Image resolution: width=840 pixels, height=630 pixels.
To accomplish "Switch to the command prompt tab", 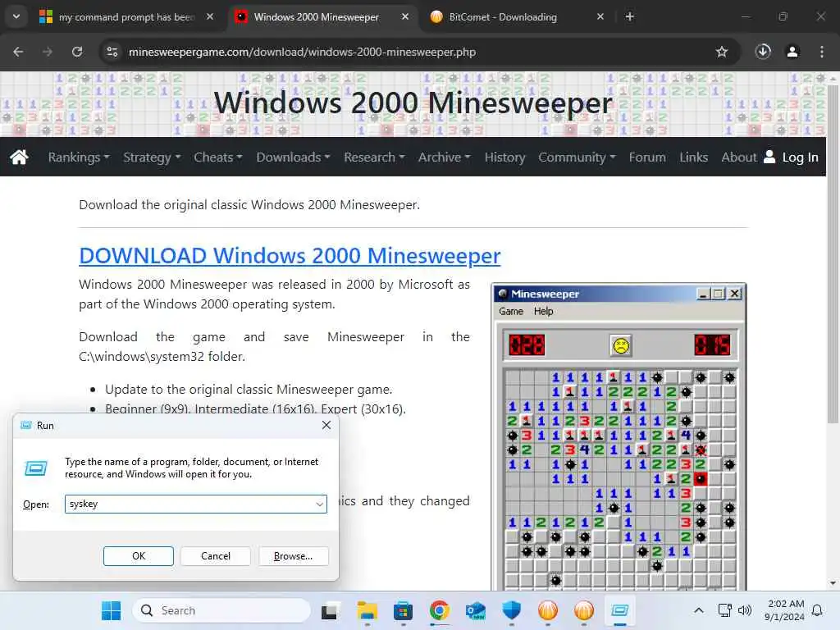I will [x=126, y=17].
